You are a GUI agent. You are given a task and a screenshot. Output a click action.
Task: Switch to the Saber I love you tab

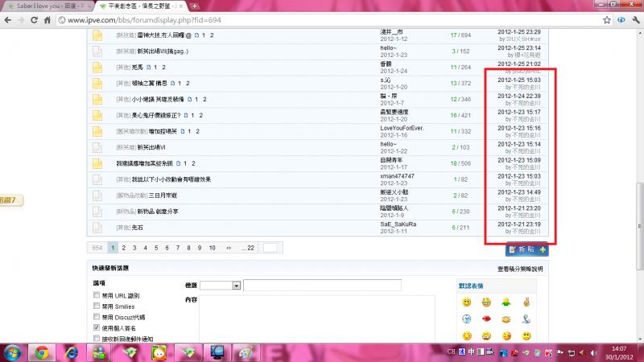point(48,6)
